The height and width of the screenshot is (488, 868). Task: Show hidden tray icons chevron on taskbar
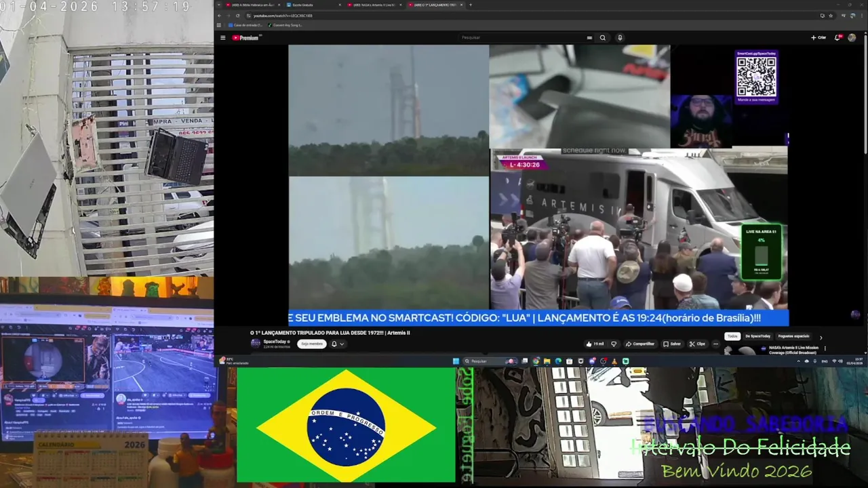pos(798,361)
